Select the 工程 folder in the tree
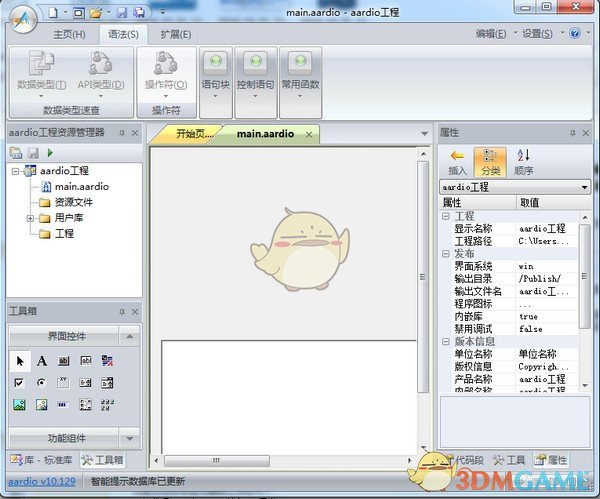The image size is (600, 499). 64,234
